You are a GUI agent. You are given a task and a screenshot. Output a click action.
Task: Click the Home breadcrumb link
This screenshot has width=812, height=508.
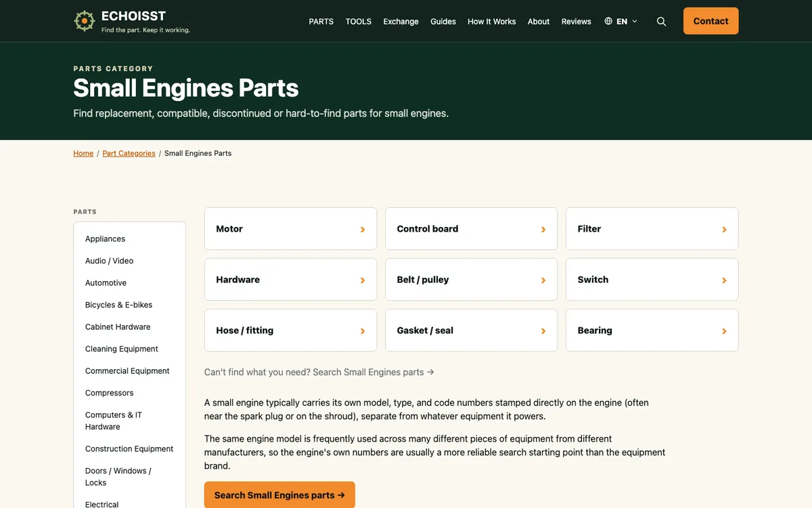click(x=83, y=153)
